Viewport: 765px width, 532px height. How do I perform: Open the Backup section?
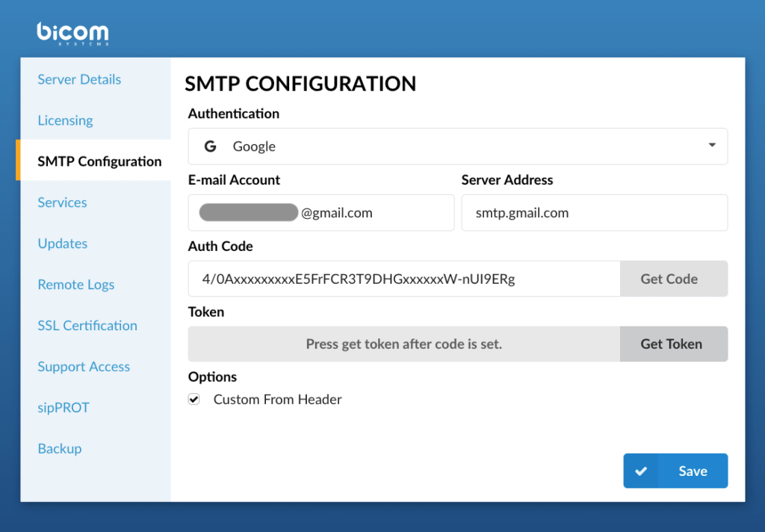tap(60, 448)
